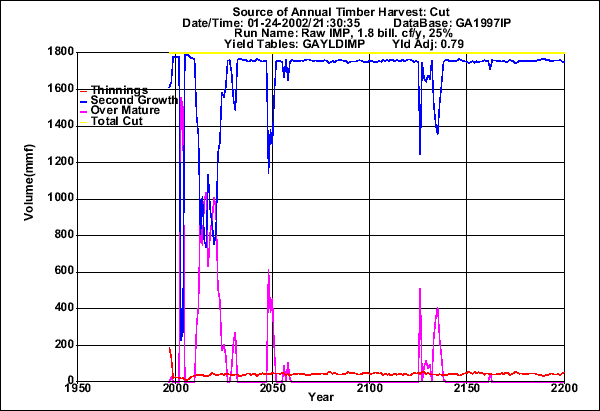The image size is (600, 411).
Task: Click the 1950 x-axis tick label
Action: point(74,388)
